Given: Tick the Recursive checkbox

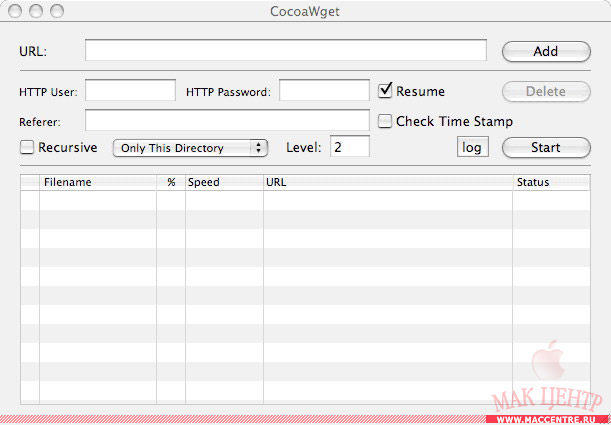Looking at the screenshot, I should pyautogui.click(x=26, y=147).
